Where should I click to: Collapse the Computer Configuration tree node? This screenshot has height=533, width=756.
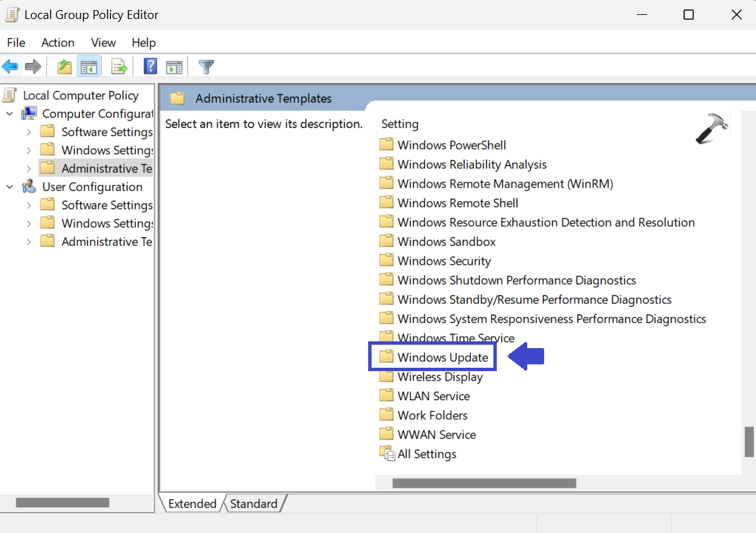pyautogui.click(x=9, y=114)
